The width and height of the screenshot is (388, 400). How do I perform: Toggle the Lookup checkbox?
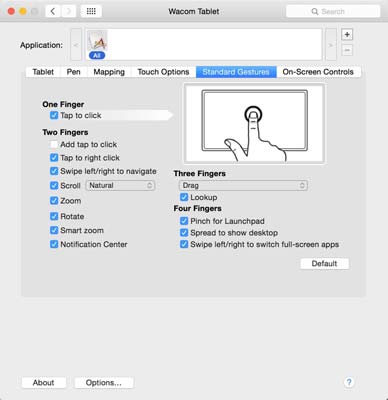click(x=184, y=197)
